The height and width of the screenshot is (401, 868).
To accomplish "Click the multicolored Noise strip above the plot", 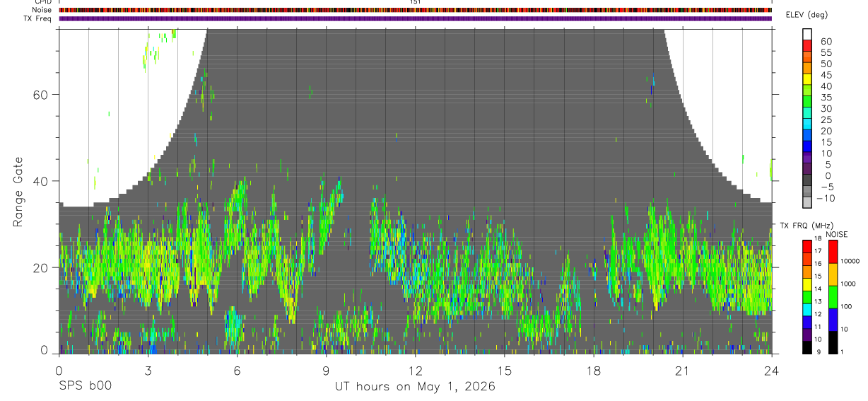I will pyautogui.click(x=415, y=11).
